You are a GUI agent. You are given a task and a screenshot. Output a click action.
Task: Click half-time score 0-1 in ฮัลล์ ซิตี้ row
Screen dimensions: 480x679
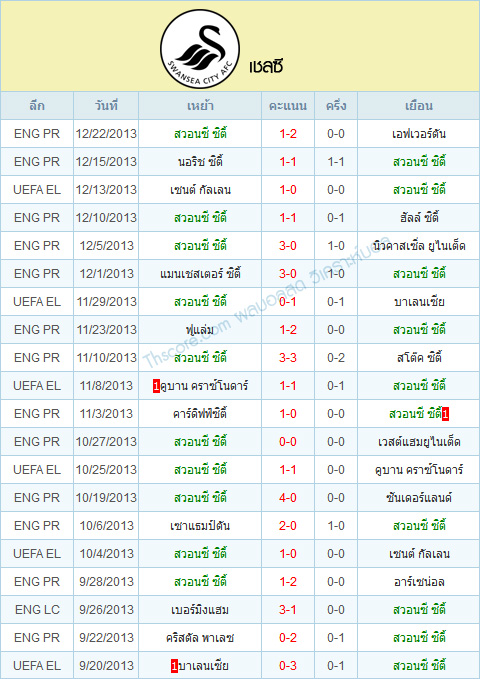pos(336,218)
